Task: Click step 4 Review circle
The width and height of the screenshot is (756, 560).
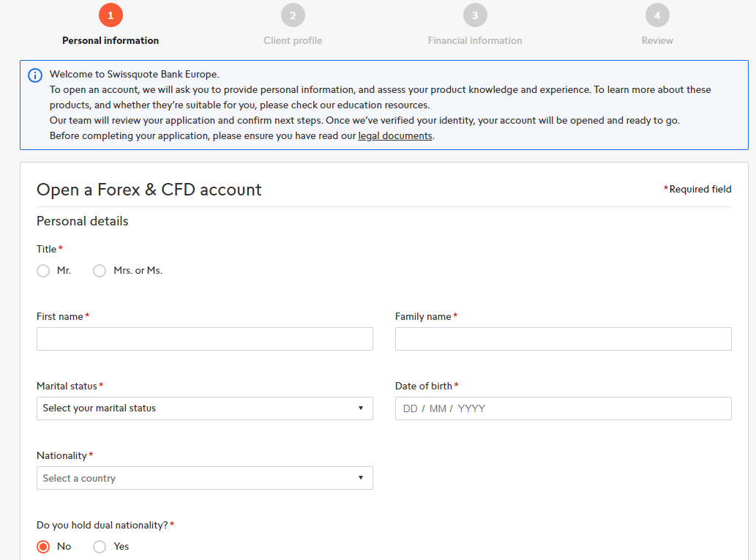Action: coord(657,15)
